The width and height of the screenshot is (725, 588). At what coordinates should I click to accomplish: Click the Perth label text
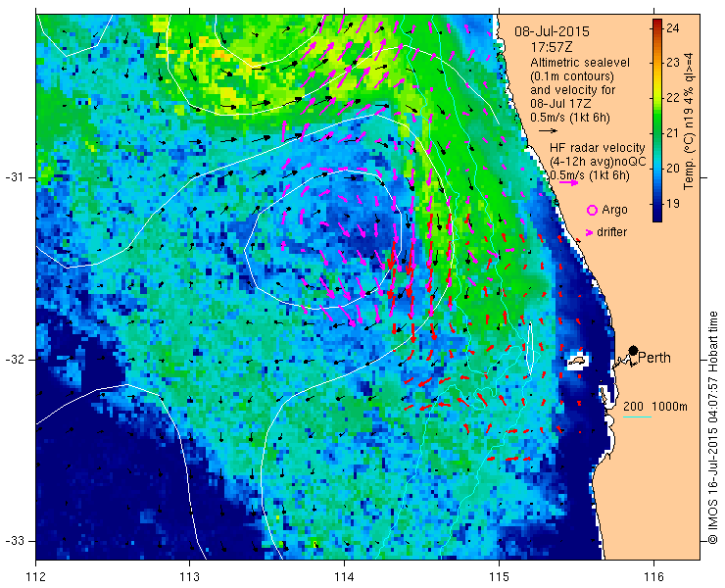[654, 358]
